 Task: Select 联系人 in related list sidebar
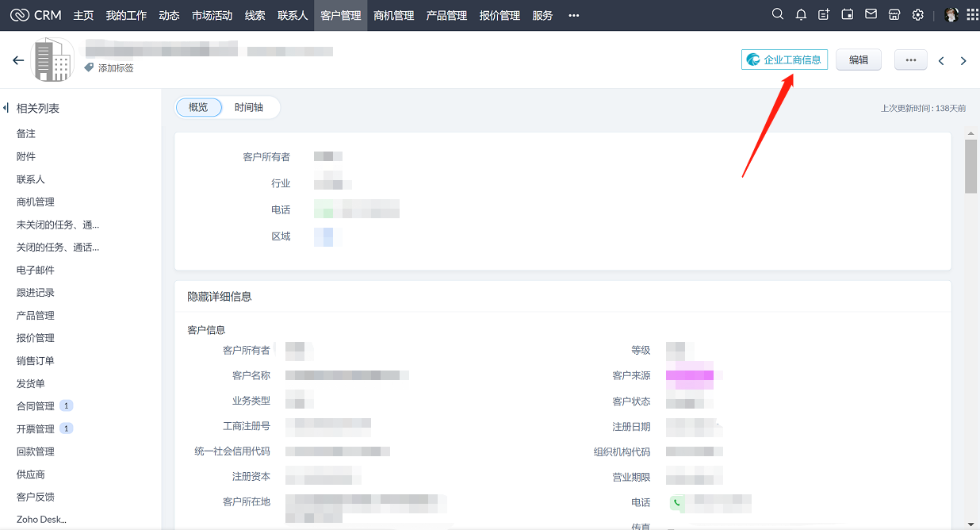[x=31, y=179]
